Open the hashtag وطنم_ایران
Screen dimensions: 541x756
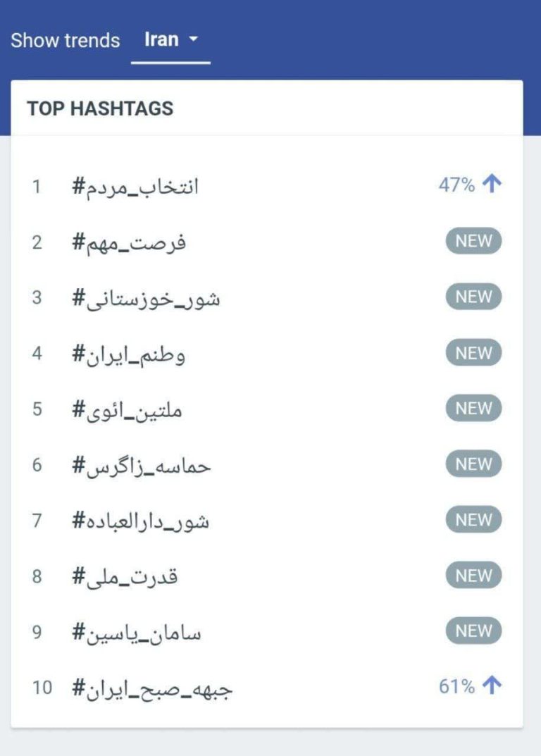tap(129, 354)
